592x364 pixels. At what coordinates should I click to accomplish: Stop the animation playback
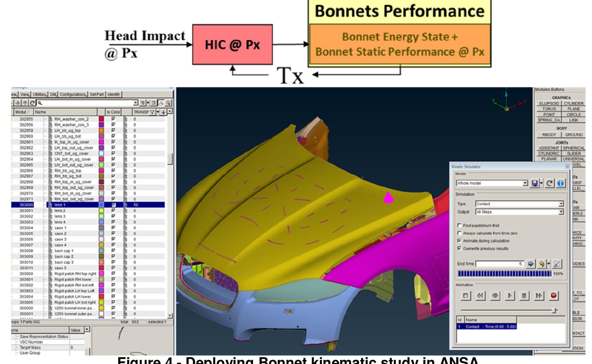(x=466, y=296)
